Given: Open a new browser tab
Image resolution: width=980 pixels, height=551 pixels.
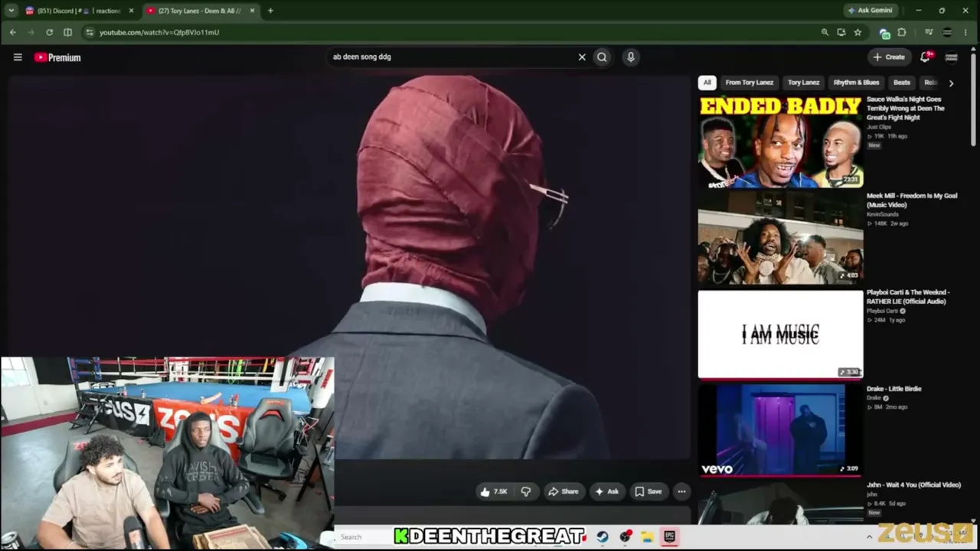Looking at the screenshot, I should tap(270, 11).
